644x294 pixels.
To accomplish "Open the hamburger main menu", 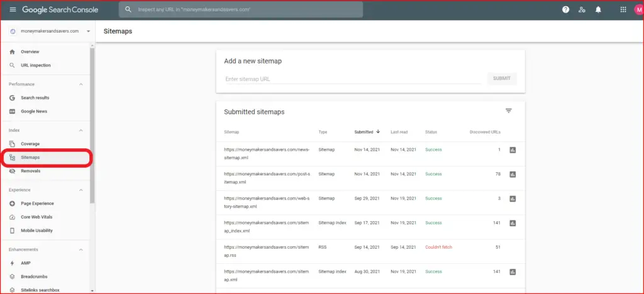I will (13, 9).
